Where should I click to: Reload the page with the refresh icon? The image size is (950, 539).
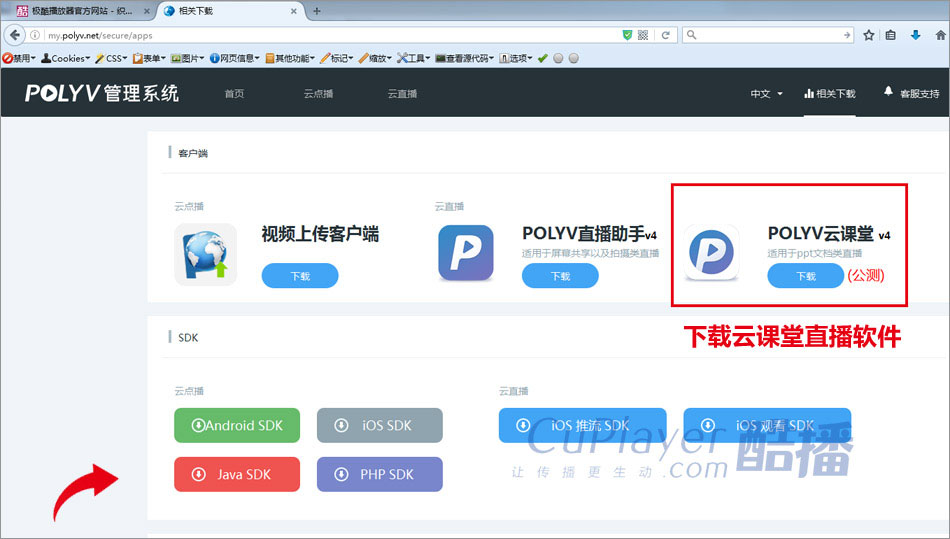[x=665, y=35]
